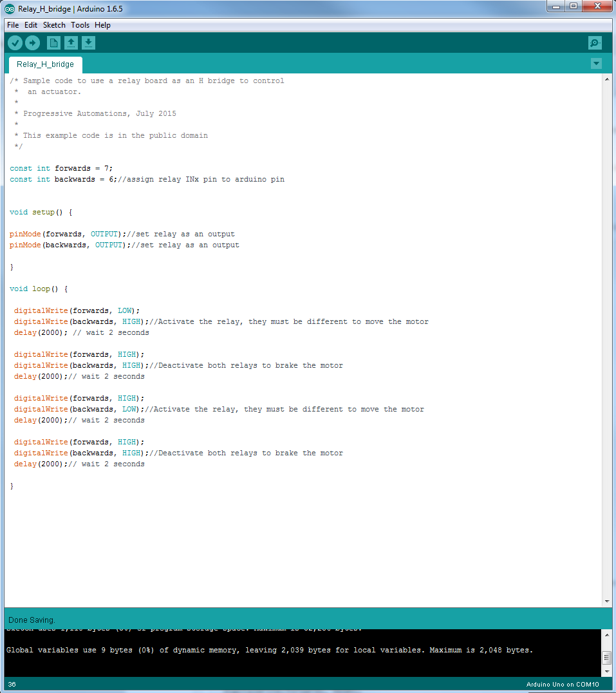Click the closing brace of loop function

tap(12, 486)
